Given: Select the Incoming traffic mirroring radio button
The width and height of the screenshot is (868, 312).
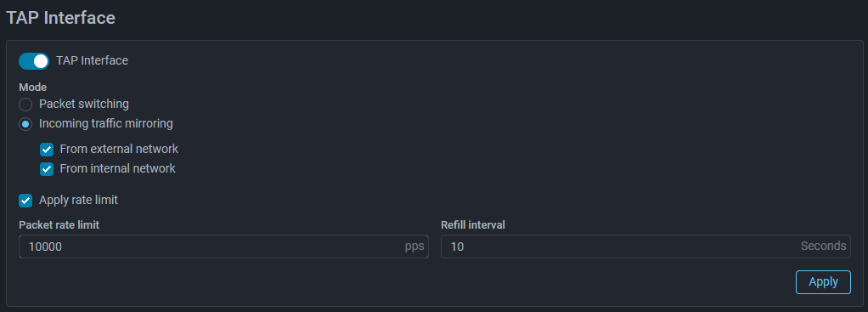Looking at the screenshot, I should tap(25, 124).
